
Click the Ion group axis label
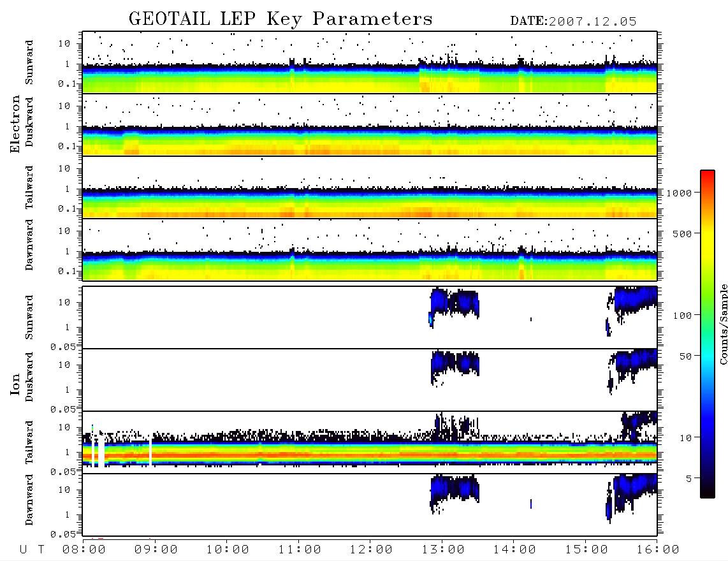pyautogui.click(x=15, y=384)
